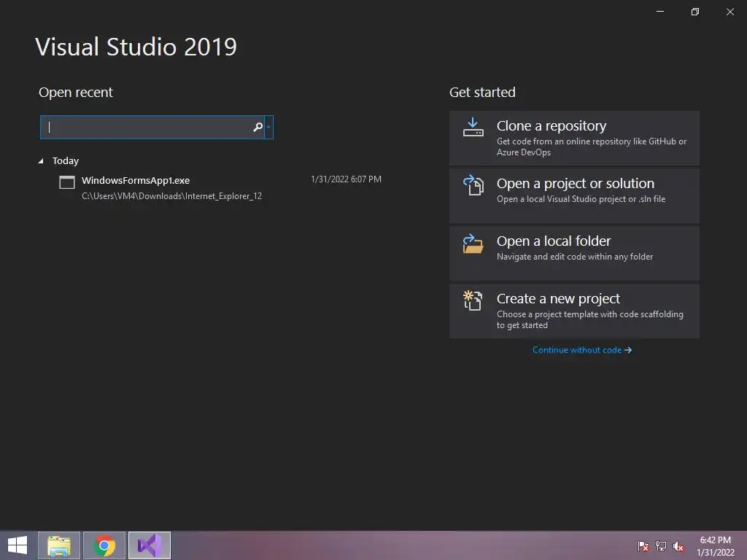Close the Visual Studio 2019 window
This screenshot has width=747, height=560.
729,12
